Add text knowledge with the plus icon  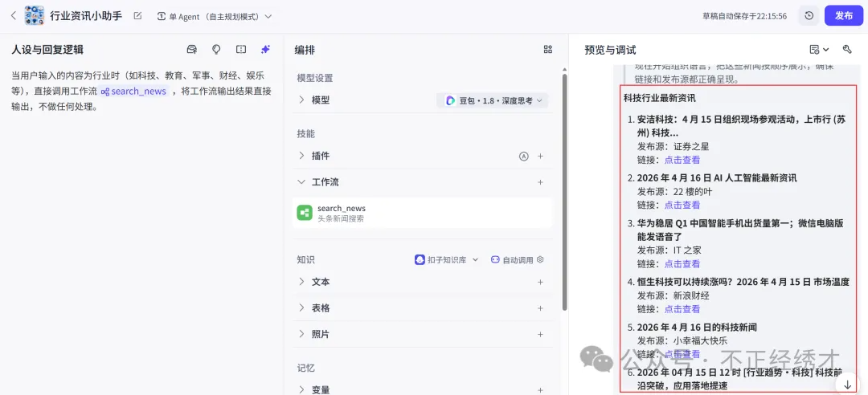541,282
